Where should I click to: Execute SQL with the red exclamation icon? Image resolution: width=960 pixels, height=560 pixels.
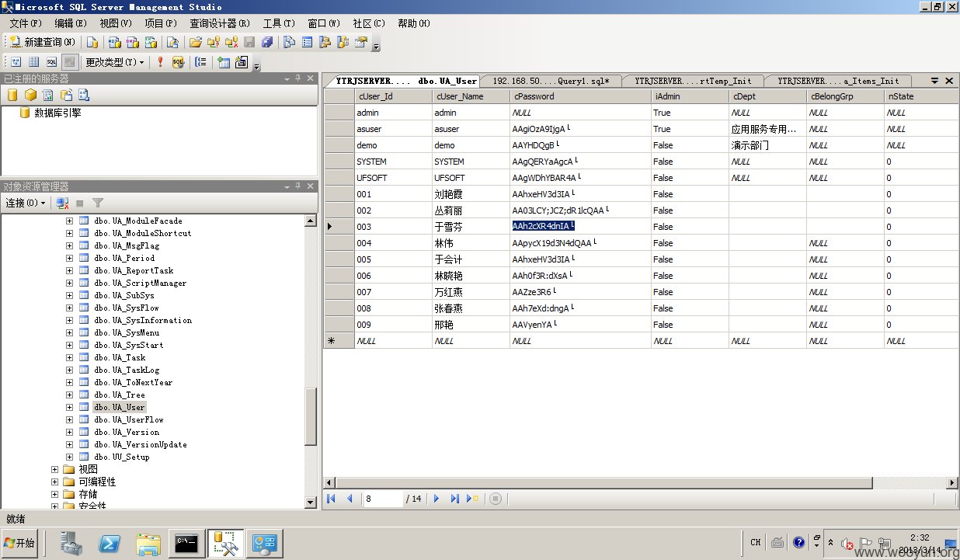(160, 62)
